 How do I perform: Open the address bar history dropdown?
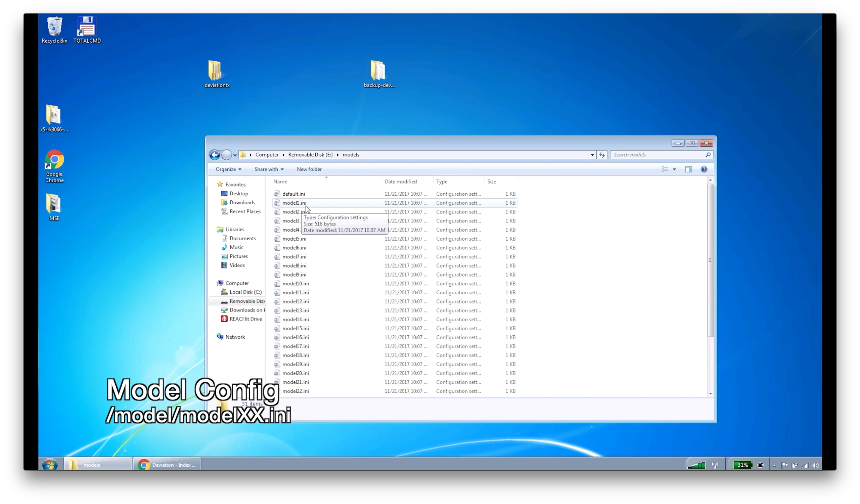click(592, 155)
